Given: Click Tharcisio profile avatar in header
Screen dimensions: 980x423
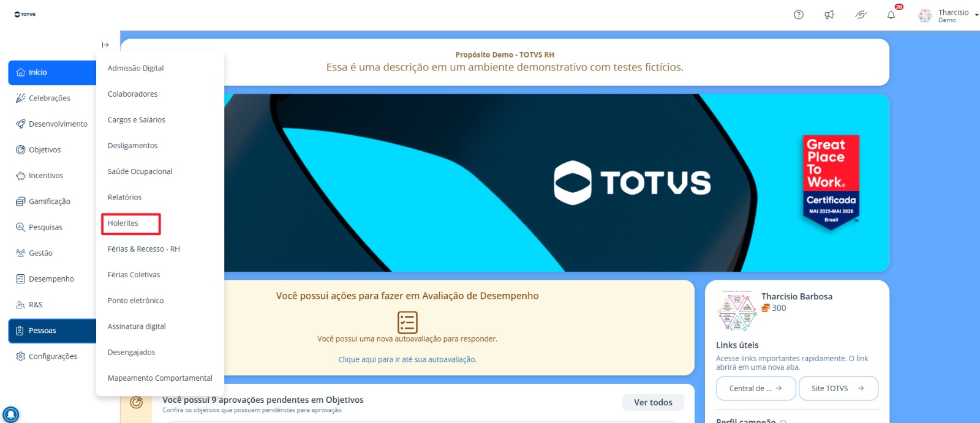Looking at the screenshot, I should point(925,15).
